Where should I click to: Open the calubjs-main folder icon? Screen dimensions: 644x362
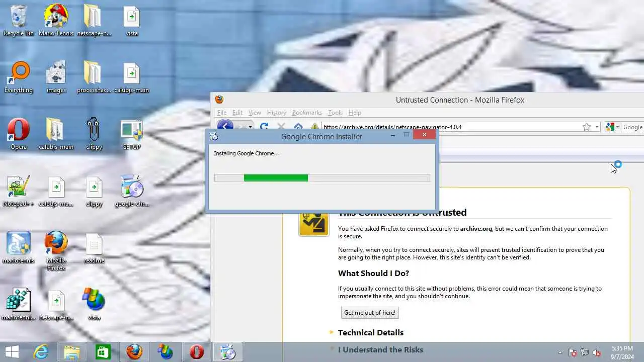click(x=56, y=134)
